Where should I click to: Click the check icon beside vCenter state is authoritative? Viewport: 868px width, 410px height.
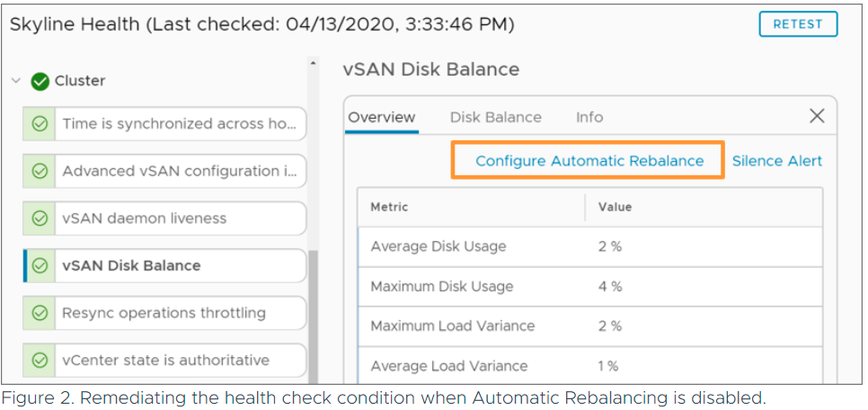coord(40,361)
